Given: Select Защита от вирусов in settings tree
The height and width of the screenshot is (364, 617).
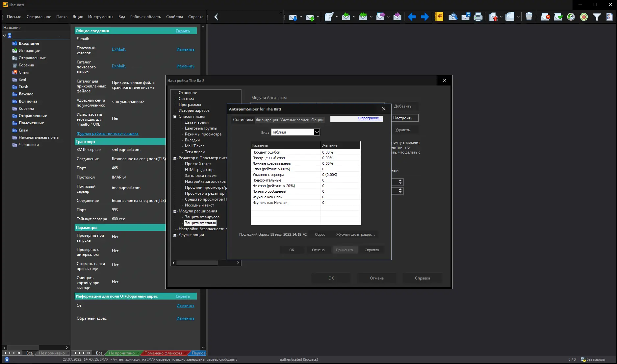Looking at the screenshot, I should click(x=202, y=217).
